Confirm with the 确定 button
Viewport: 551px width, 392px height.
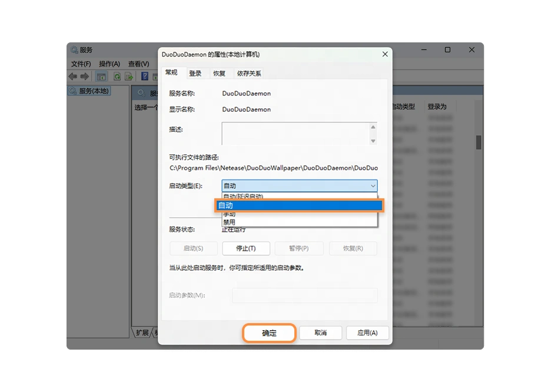(269, 333)
